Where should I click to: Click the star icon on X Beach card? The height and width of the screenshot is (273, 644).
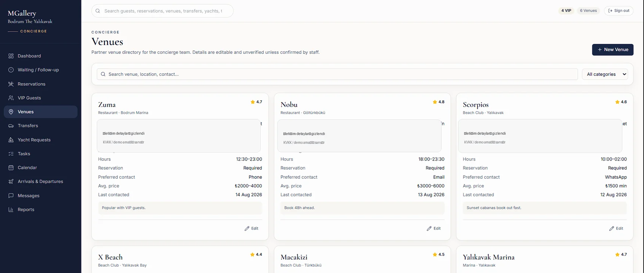252,254
